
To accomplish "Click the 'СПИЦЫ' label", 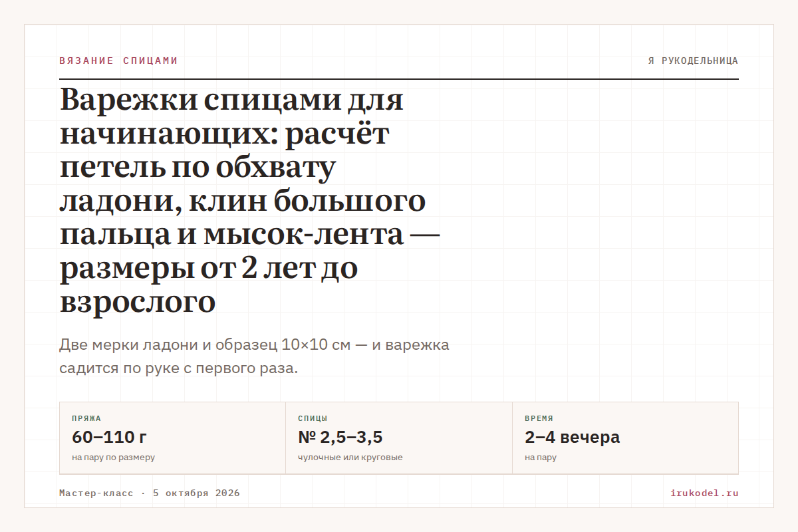I will tap(313, 418).
